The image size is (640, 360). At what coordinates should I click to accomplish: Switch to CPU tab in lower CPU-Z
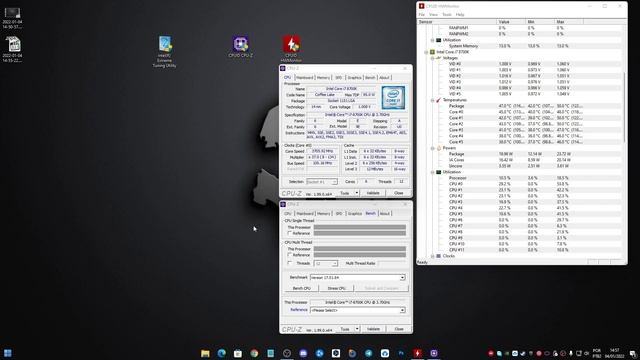coord(288,213)
